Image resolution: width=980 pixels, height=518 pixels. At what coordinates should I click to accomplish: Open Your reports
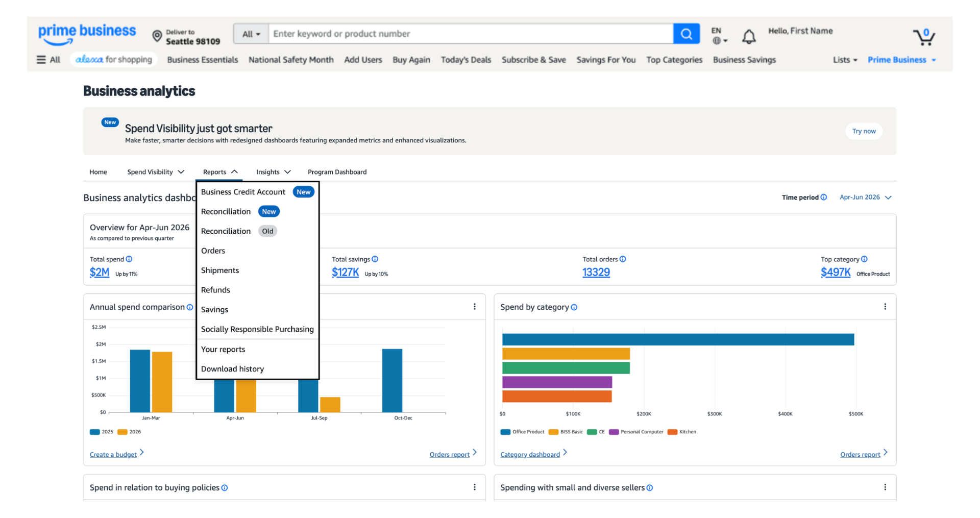257,350
